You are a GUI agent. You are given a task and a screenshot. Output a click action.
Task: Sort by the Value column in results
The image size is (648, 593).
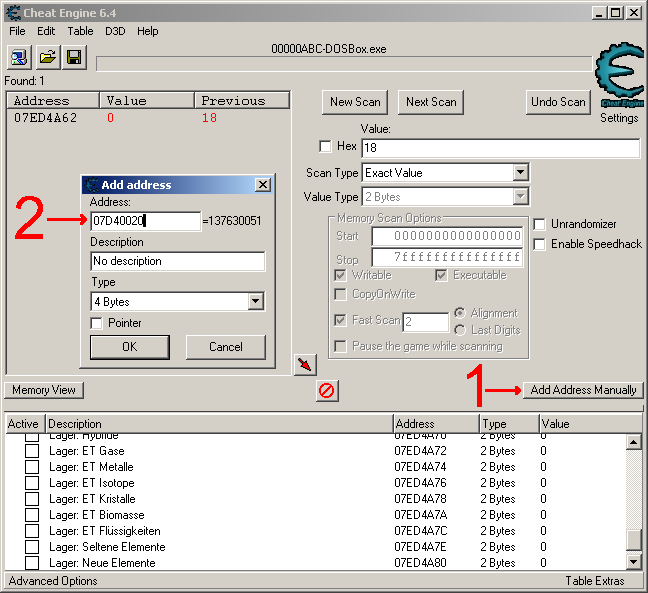(x=147, y=101)
